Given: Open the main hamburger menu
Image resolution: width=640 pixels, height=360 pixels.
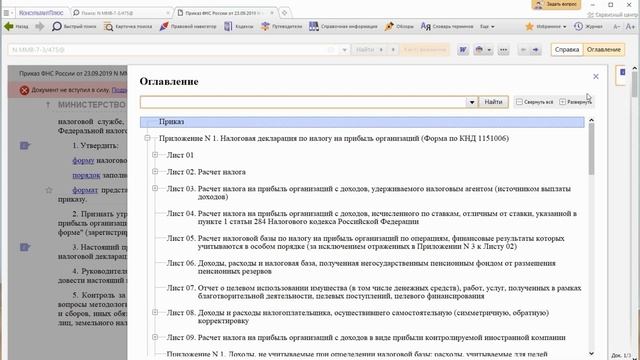Looking at the screenshot, I should point(6,13).
